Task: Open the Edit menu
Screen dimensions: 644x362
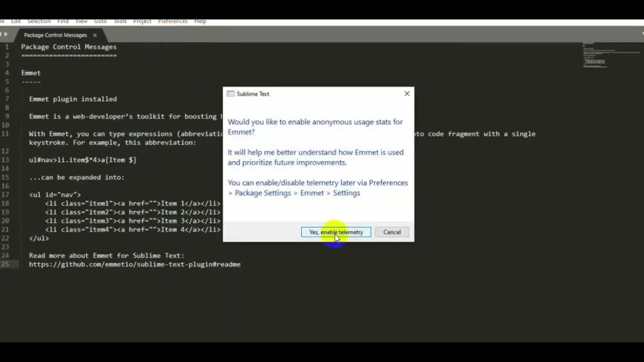Action: [16, 21]
